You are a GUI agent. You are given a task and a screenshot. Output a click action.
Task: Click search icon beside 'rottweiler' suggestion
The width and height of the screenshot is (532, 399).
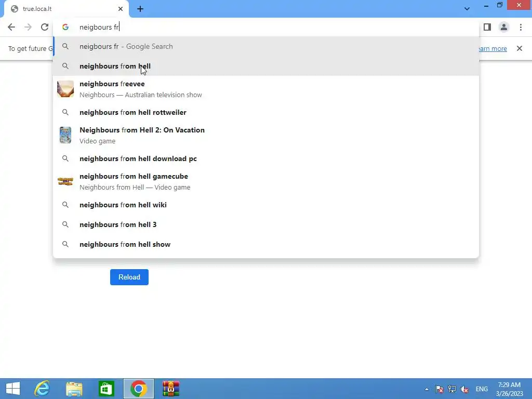[x=65, y=112]
